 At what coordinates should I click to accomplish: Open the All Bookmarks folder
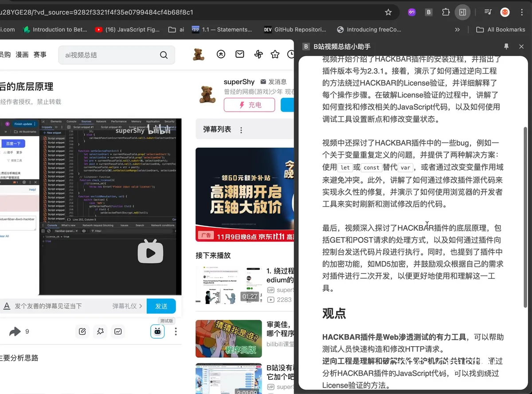click(501, 30)
